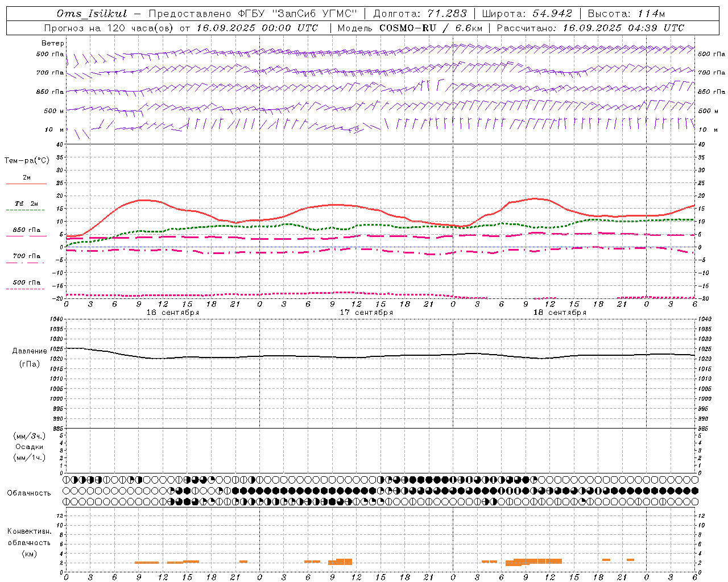Click the Широта: 54.942 latitude value

click(527, 14)
